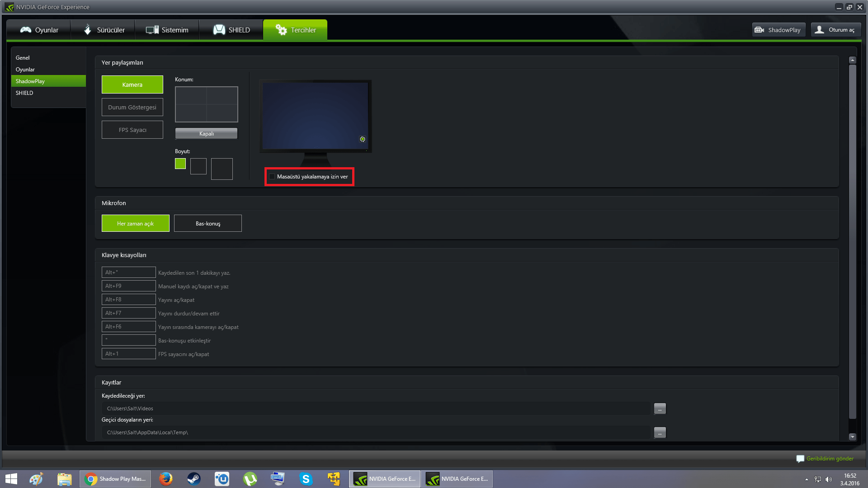Browse for the Geçici dosyaların yeri folder
This screenshot has height=488, width=868.
660,432
